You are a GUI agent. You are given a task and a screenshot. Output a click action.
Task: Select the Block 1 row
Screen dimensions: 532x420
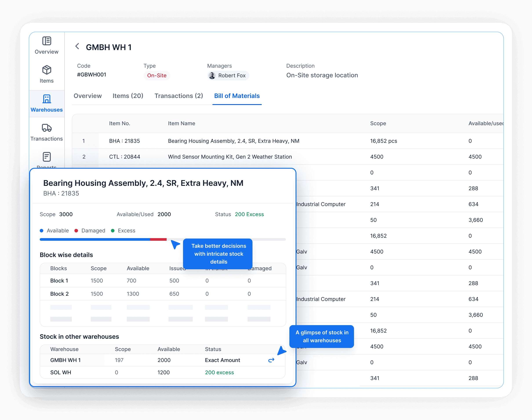[x=163, y=281]
